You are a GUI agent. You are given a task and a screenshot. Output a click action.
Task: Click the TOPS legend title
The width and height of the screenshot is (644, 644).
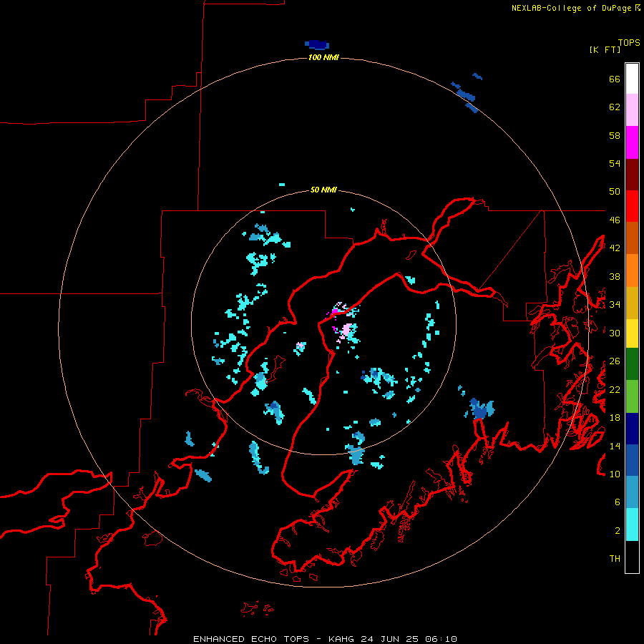coord(629,42)
